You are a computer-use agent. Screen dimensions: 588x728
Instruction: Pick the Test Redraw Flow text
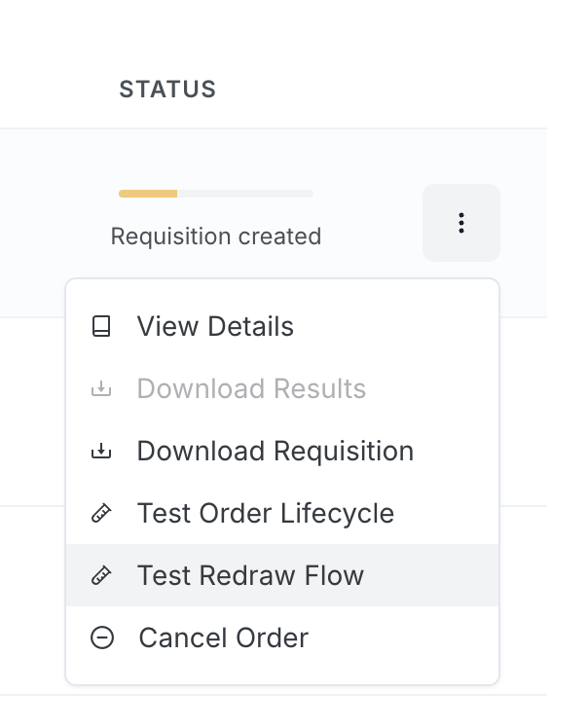point(250,576)
